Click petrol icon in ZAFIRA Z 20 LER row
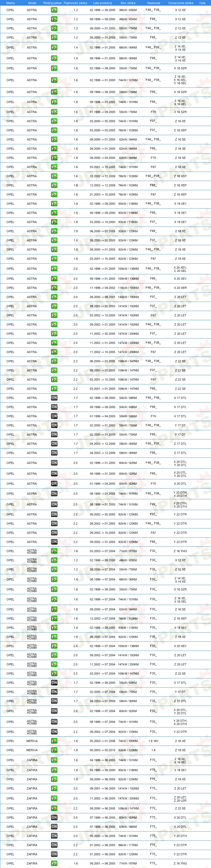Viewport: 211px width, 868px height. tap(54, 798)
